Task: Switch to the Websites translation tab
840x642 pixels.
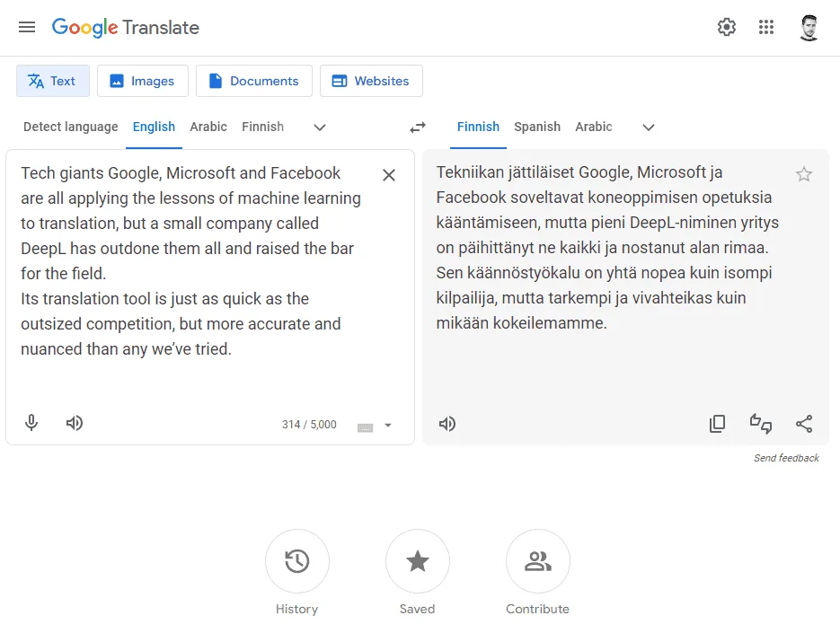Action: tap(371, 81)
